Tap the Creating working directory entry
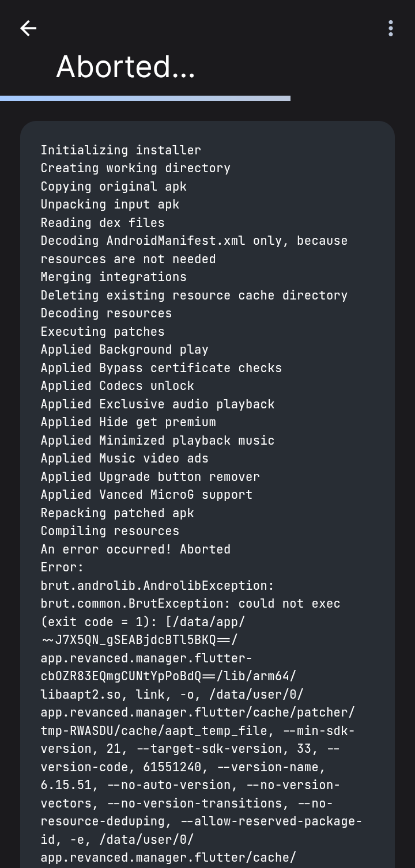This screenshot has width=415, height=868. click(135, 168)
